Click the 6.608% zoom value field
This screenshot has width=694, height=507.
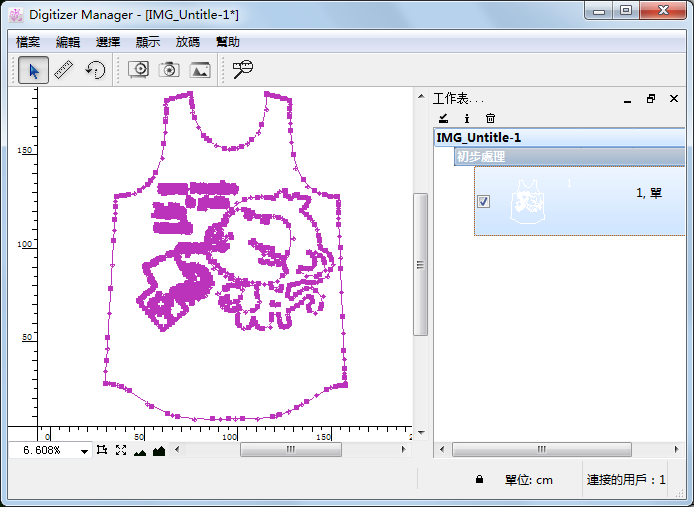pyautogui.click(x=42, y=450)
